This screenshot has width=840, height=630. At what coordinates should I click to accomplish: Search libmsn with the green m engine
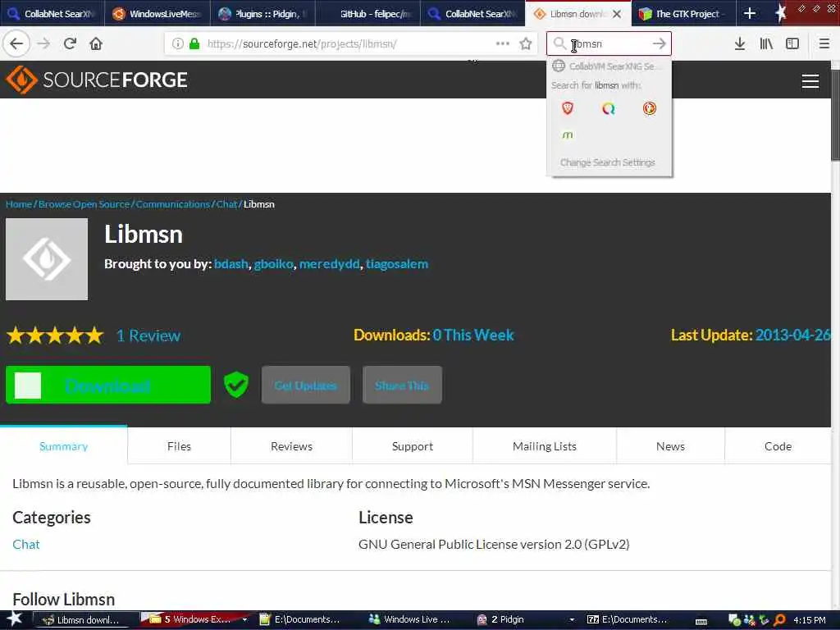[x=568, y=135]
